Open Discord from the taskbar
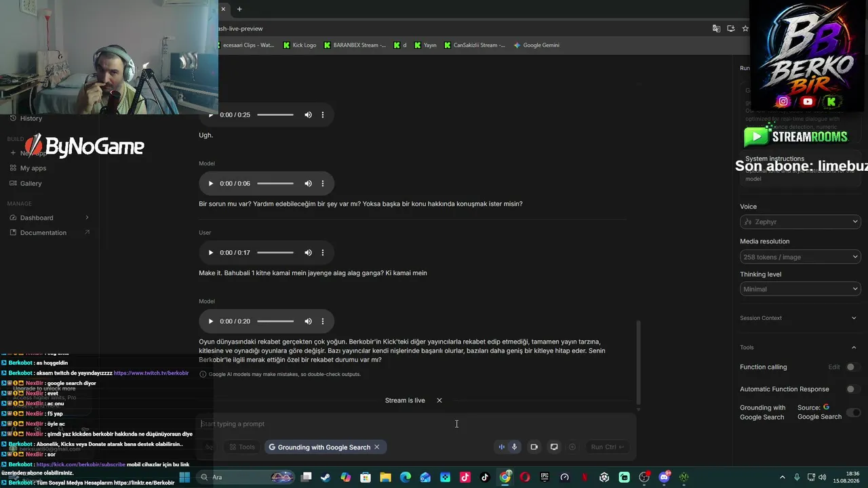Viewport: 868px width, 488px height. [x=664, y=477]
